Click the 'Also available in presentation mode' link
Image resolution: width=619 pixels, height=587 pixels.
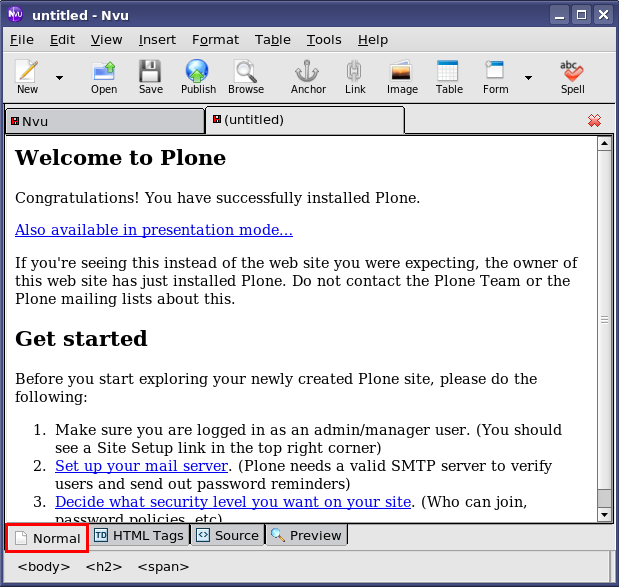click(154, 230)
